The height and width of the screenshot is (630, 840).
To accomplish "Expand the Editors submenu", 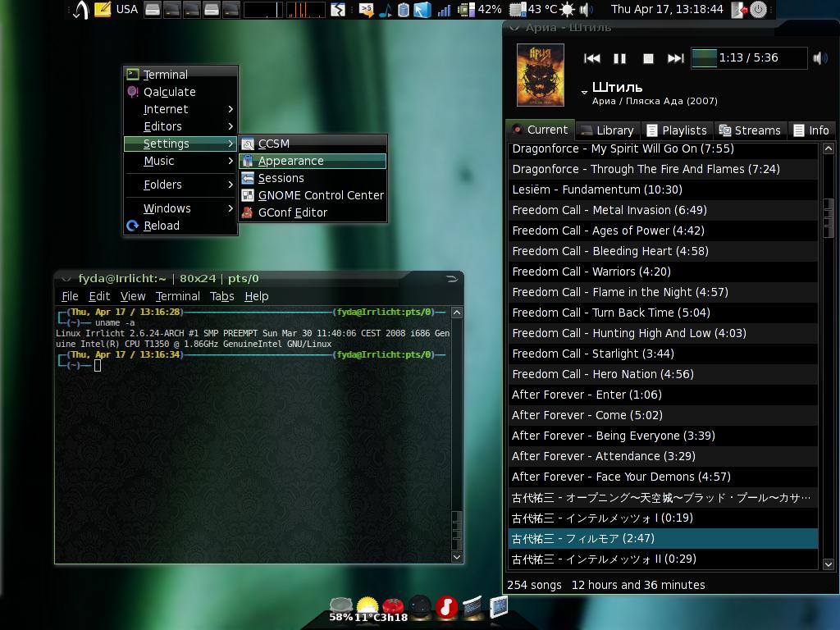I will (x=180, y=126).
